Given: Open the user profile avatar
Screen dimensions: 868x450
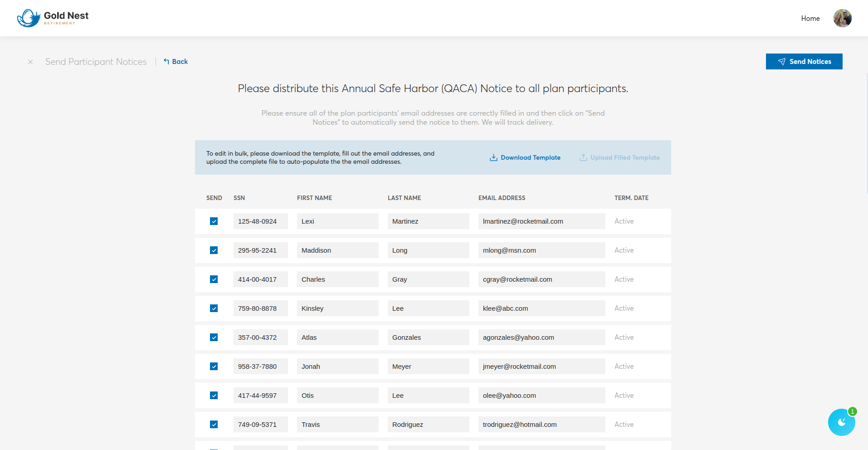Looking at the screenshot, I should click(842, 18).
